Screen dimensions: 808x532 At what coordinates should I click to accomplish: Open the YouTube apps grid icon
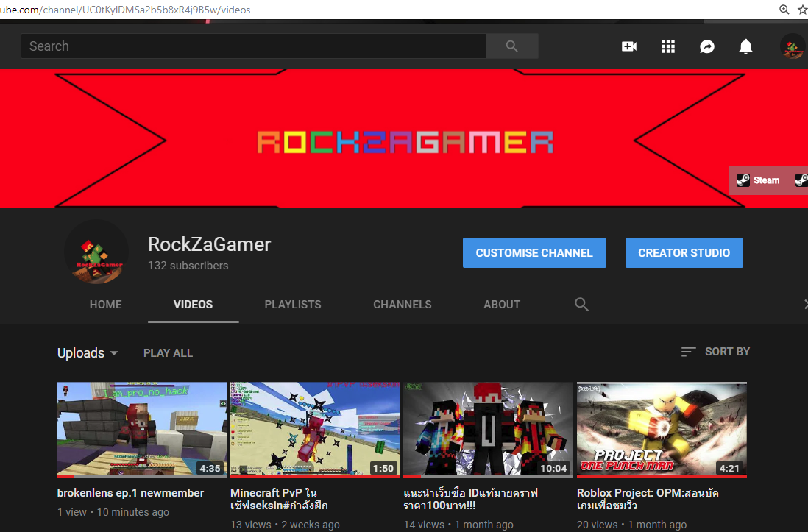coord(668,46)
